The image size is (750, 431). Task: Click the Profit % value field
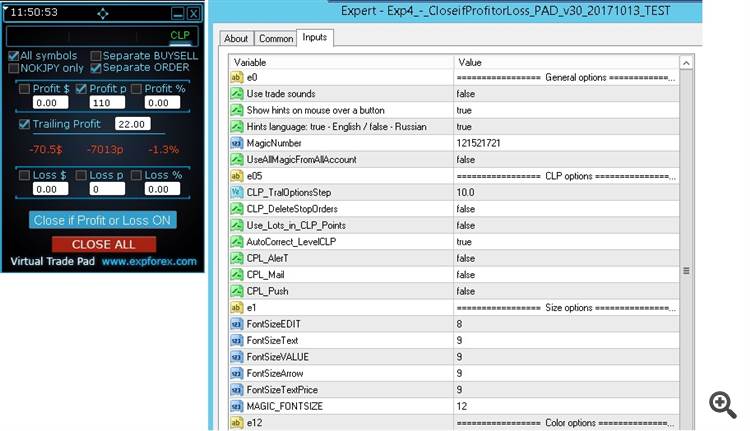click(x=162, y=103)
